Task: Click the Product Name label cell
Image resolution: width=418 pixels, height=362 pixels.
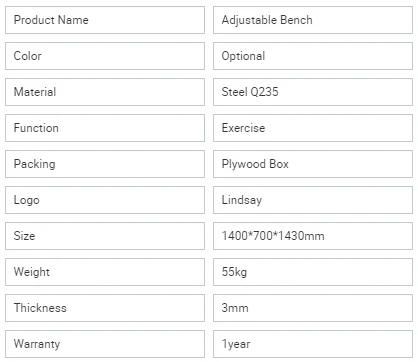Action: [105, 20]
